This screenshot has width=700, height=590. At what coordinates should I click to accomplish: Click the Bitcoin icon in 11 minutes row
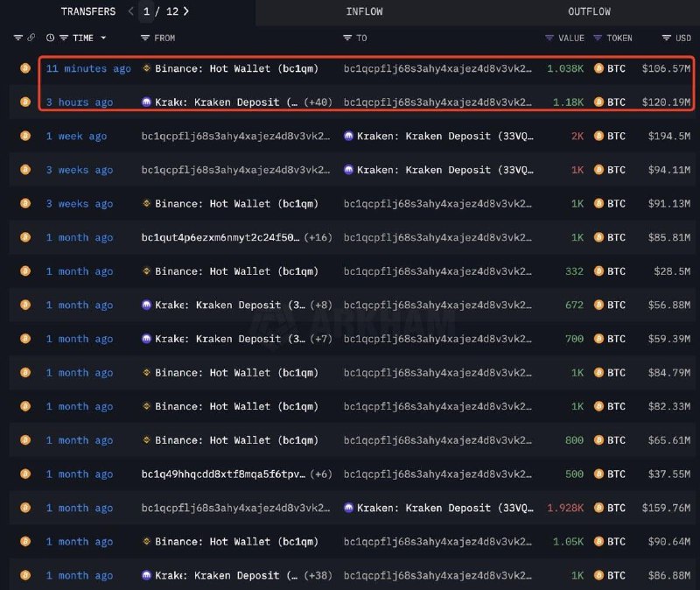[25, 68]
